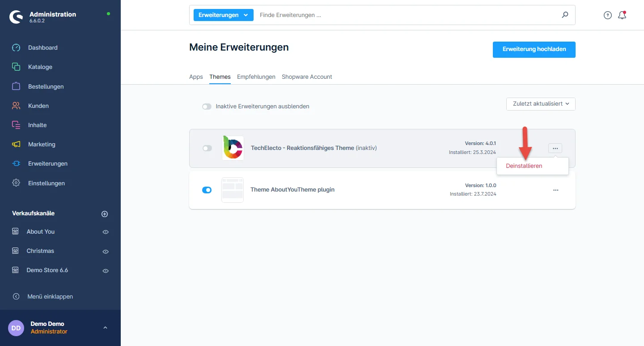The width and height of the screenshot is (644, 346).
Task: Click the Erweiterung hochladen button
Action: [x=534, y=50]
